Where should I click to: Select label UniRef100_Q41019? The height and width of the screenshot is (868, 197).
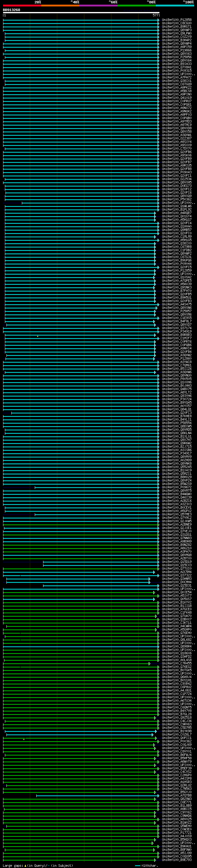coord(177,98)
